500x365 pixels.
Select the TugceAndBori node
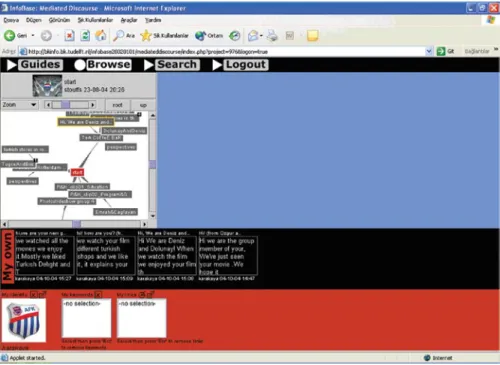(18, 164)
